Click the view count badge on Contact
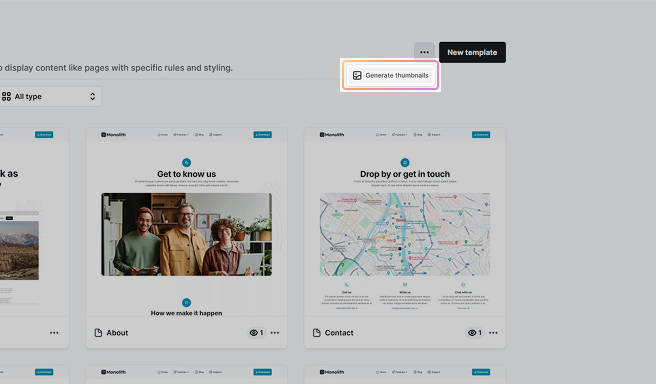The image size is (656, 384). point(474,333)
